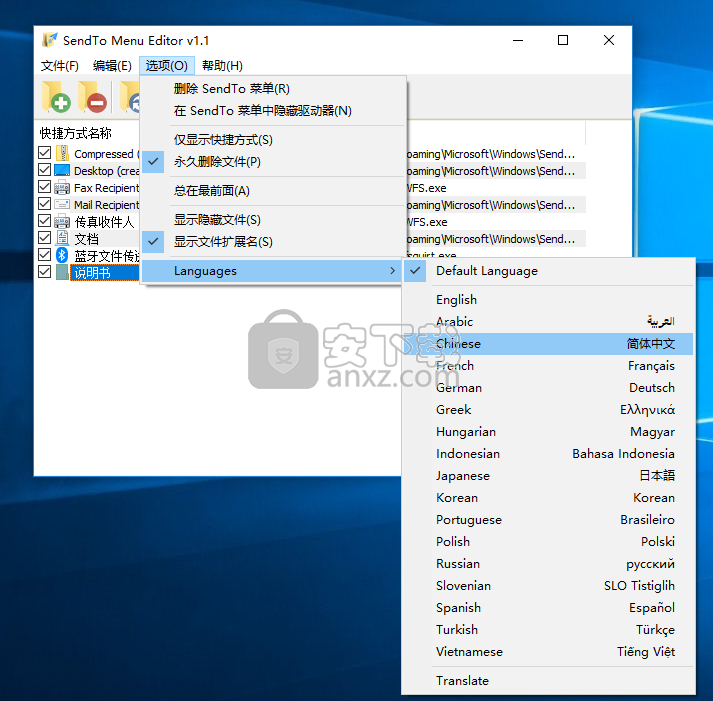713x701 pixels.
Task: Select 在 SendTo 菜单中隐藏驱动器(N)
Action: pyautogui.click(x=272, y=110)
